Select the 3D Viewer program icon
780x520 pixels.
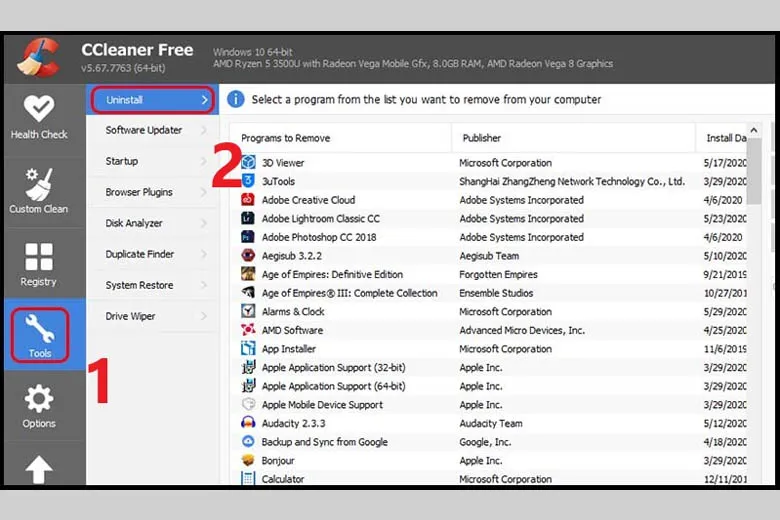point(248,162)
